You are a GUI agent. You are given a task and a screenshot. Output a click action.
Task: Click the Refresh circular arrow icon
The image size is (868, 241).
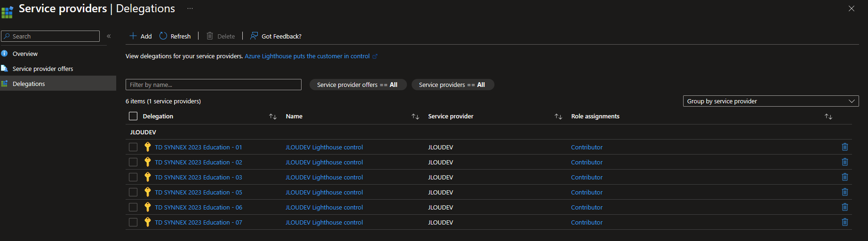point(163,36)
